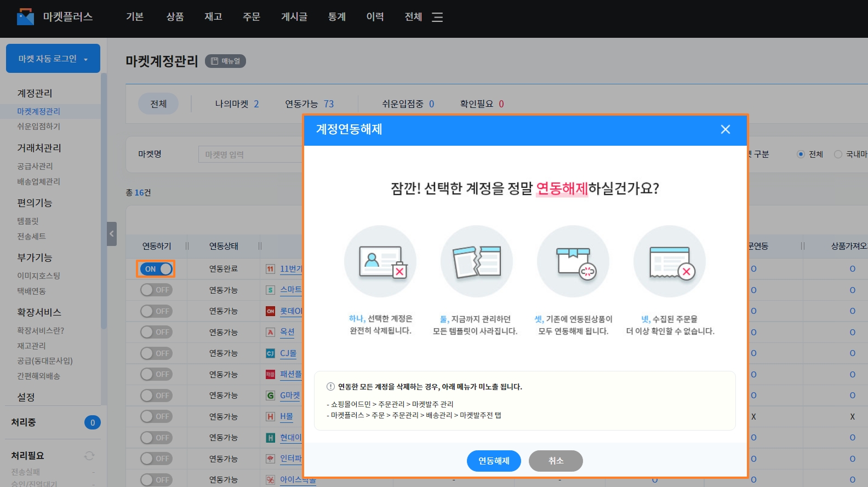Open the 상품 top menu
This screenshot has width=868, height=487.
coord(175,17)
